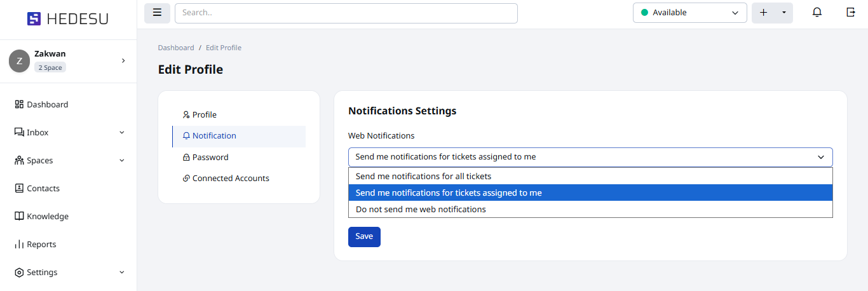Open Reports from the sidebar
Image resolution: width=868 pixels, height=291 pixels.
coord(41,244)
